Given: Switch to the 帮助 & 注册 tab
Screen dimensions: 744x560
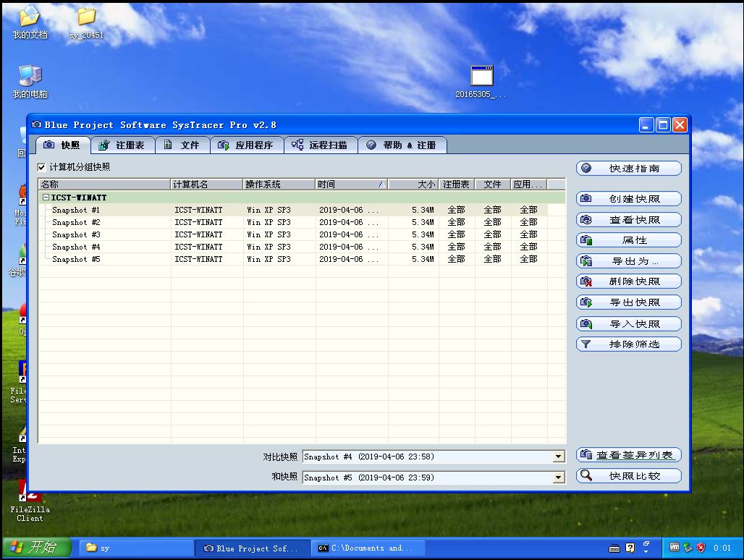Looking at the screenshot, I should [402, 145].
